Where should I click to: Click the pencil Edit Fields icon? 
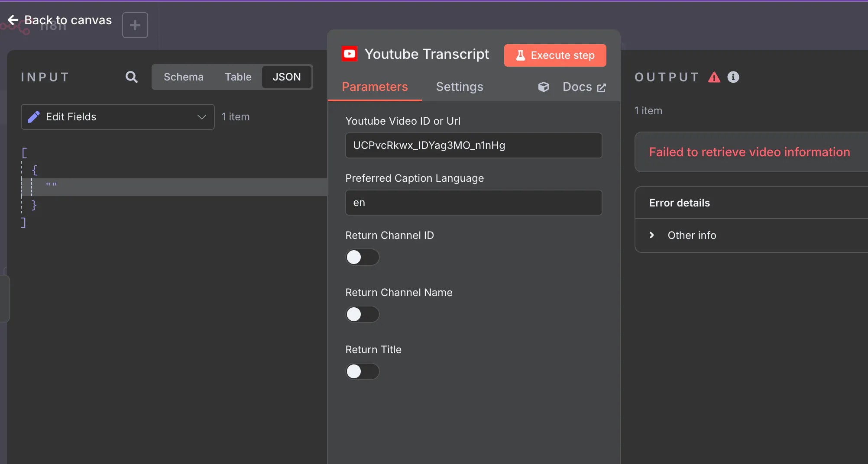(x=34, y=117)
